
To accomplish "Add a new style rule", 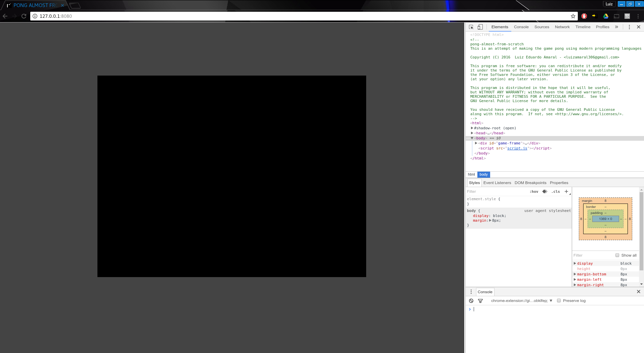I will [566, 191].
